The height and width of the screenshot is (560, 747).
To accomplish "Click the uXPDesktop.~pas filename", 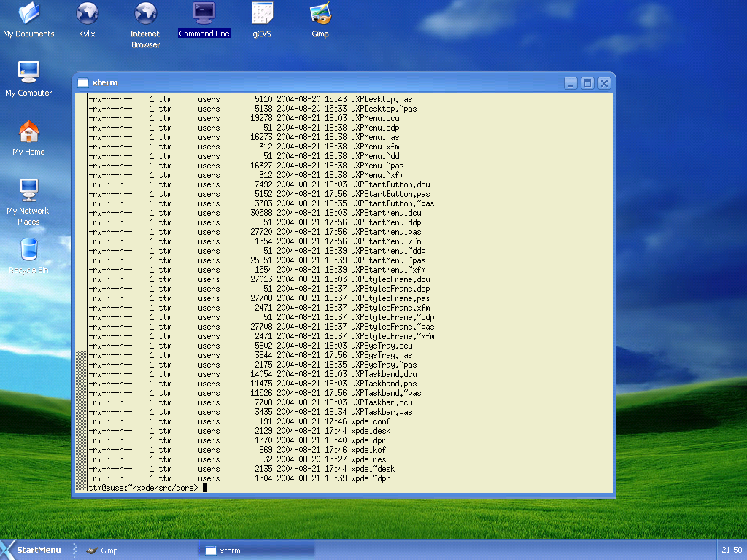I will [384, 109].
